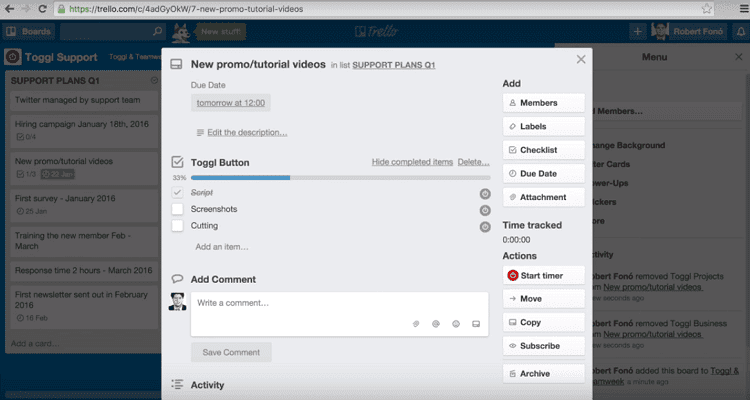Image resolution: width=750 pixels, height=400 pixels.
Task: Delete the Toggl Button checklist
Action: [x=474, y=162]
